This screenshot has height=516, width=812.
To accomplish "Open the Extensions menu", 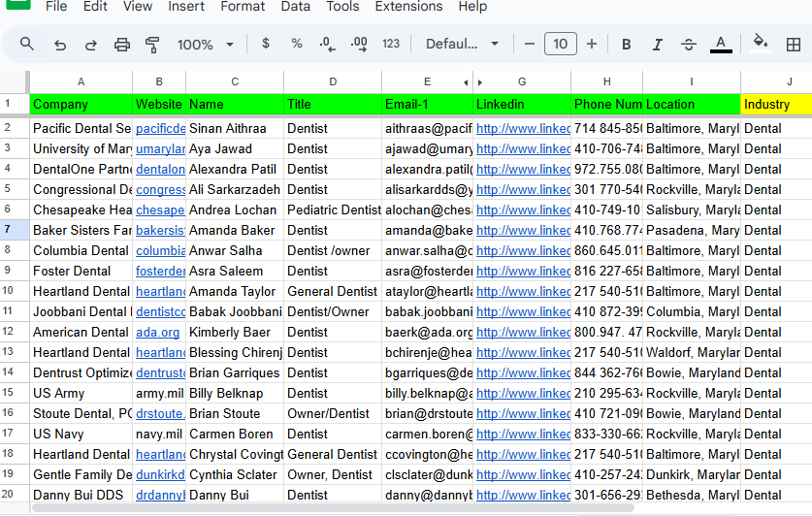I will [x=408, y=7].
